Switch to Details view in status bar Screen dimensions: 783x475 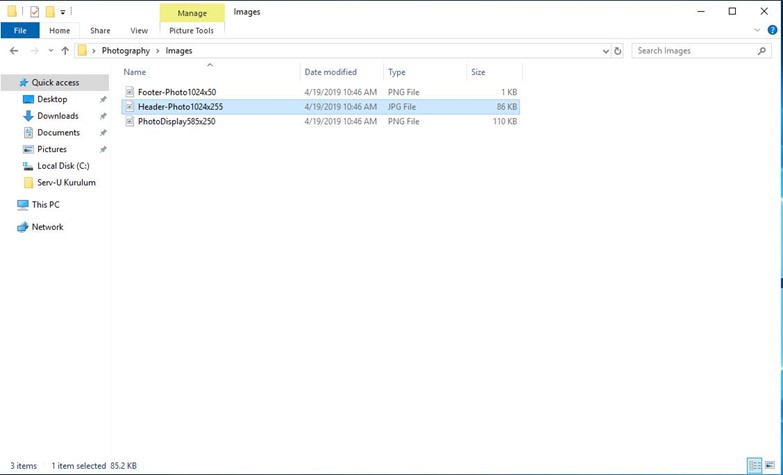[755, 466]
